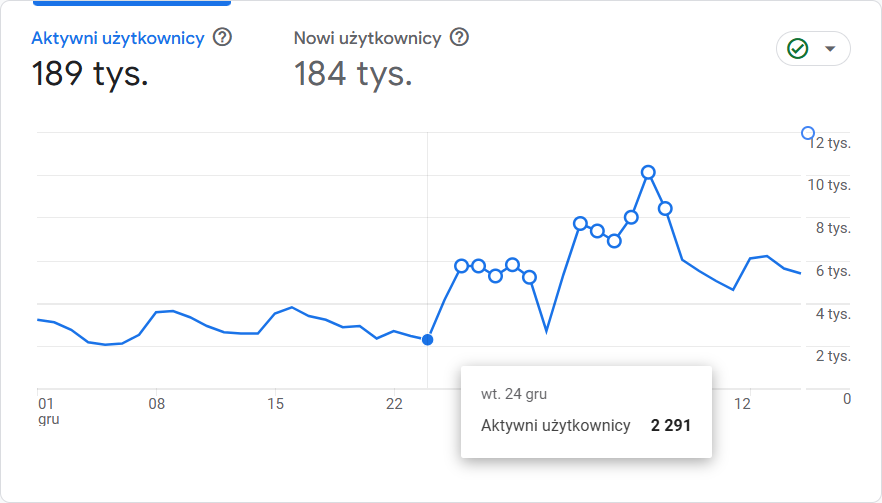Click the filled data point for 24 gru

(428, 340)
